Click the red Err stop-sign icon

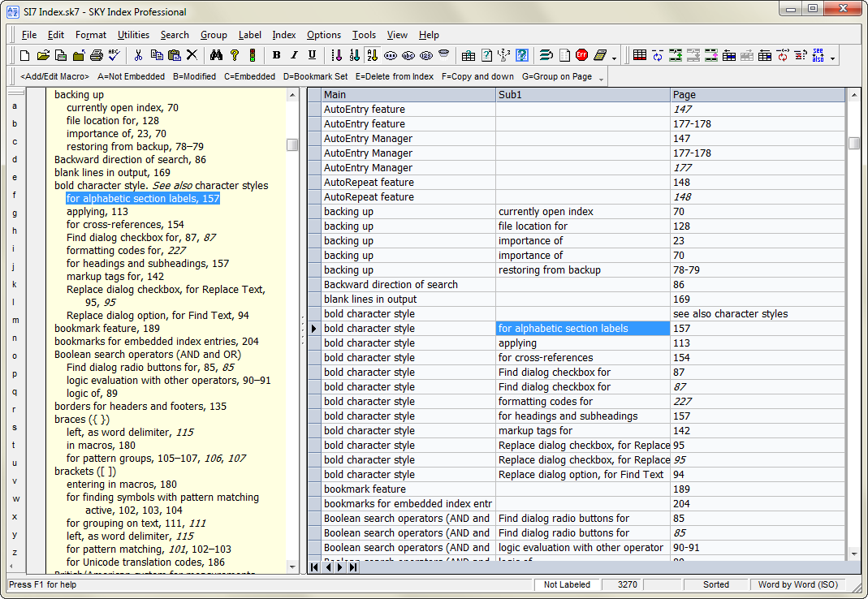(582, 55)
